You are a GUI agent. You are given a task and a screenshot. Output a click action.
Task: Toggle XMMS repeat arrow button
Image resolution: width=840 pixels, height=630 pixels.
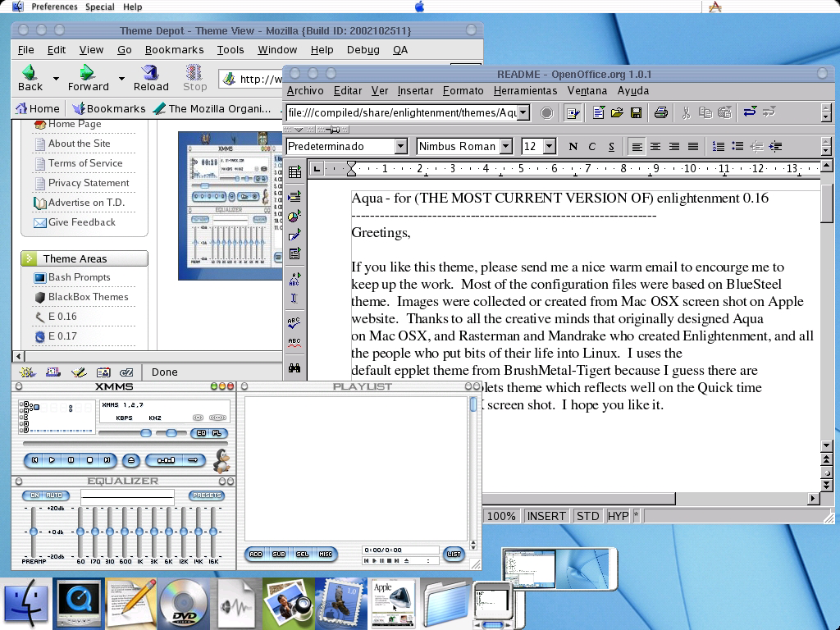pyautogui.click(x=193, y=459)
